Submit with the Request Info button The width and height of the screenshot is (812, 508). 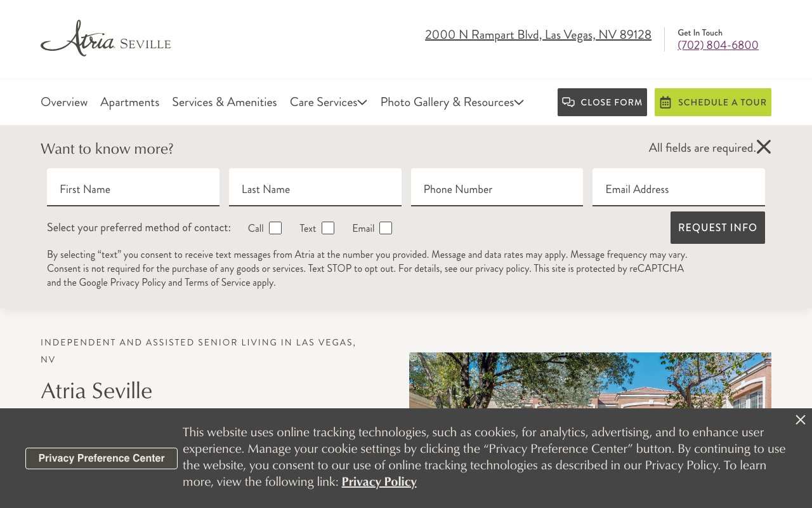pos(717,227)
